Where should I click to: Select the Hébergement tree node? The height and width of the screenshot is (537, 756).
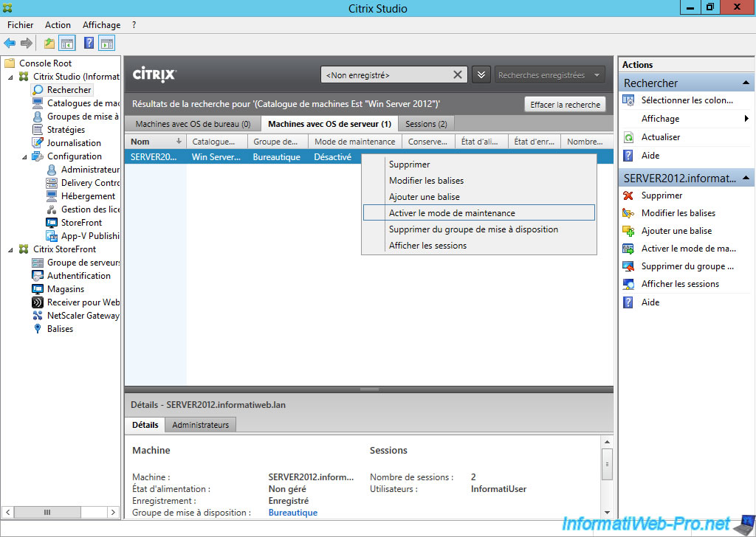coord(89,196)
